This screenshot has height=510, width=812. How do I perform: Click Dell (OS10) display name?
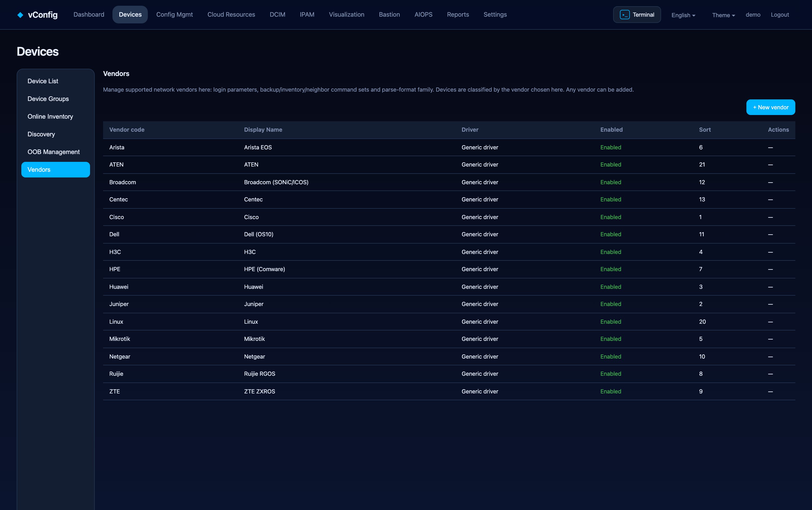259,234
